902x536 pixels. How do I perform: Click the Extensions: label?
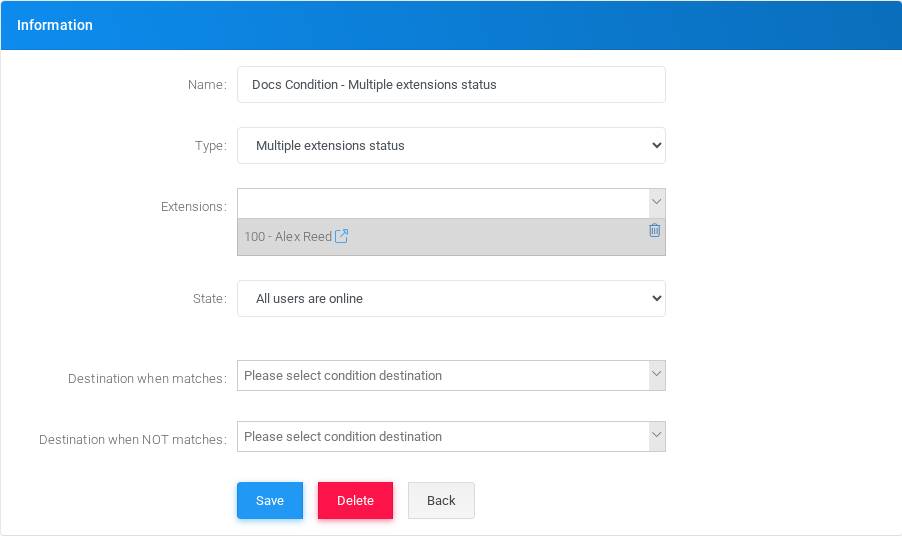[194, 206]
